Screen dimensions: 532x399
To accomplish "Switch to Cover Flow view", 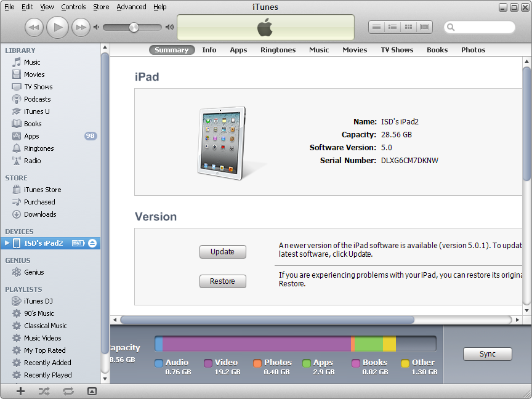I will click(424, 27).
